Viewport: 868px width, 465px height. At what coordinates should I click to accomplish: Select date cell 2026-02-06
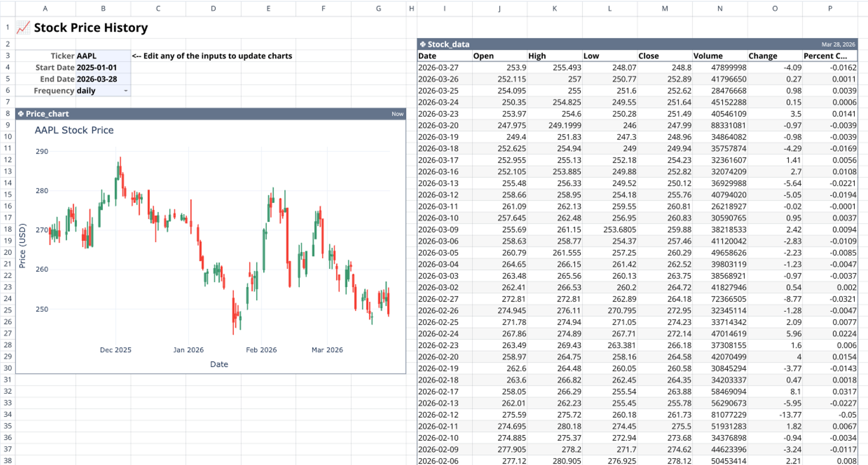445,460
